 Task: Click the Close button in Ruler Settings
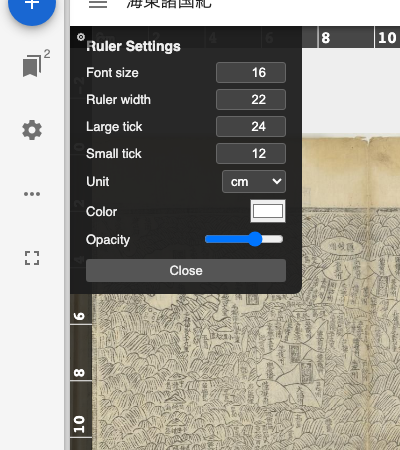(x=186, y=270)
